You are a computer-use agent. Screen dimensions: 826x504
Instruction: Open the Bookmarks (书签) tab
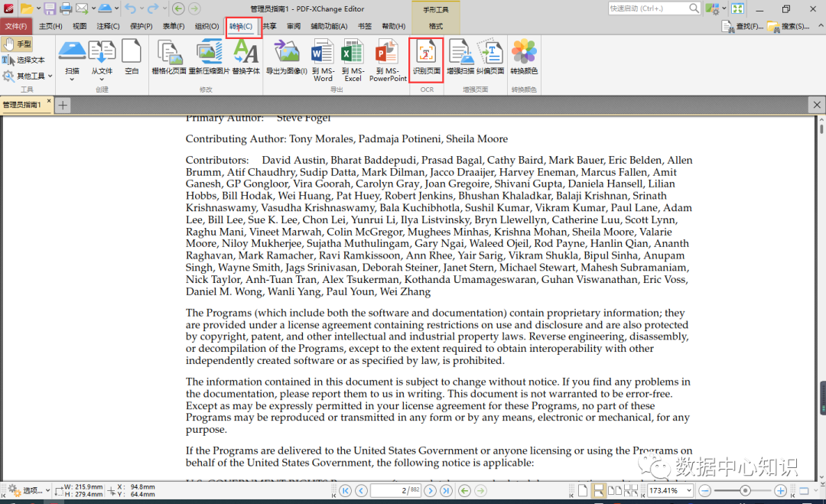pyautogui.click(x=365, y=26)
